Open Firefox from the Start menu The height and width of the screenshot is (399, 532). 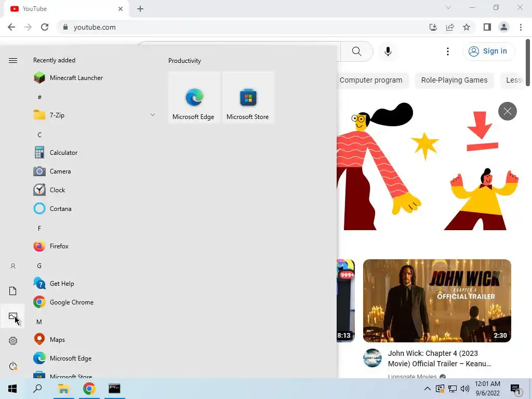click(95, 246)
